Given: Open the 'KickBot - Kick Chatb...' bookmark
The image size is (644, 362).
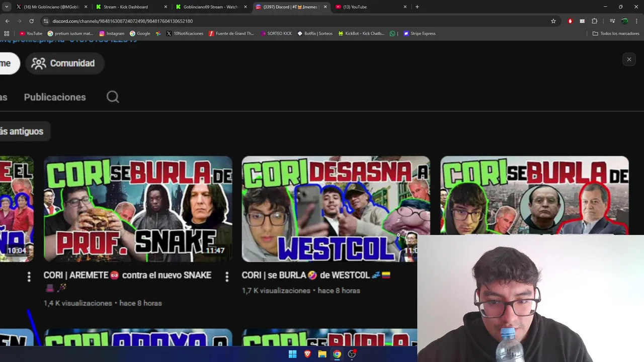Looking at the screenshot, I should pos(361,34).
